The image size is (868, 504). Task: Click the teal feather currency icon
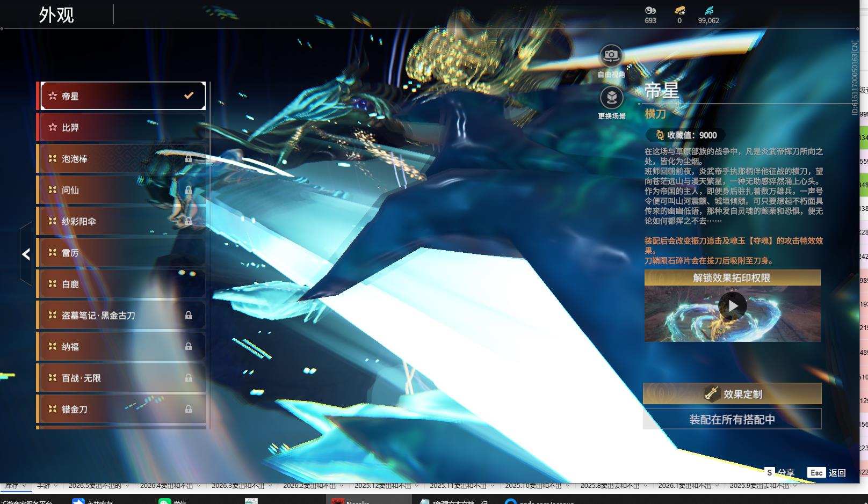pos(708,10)
